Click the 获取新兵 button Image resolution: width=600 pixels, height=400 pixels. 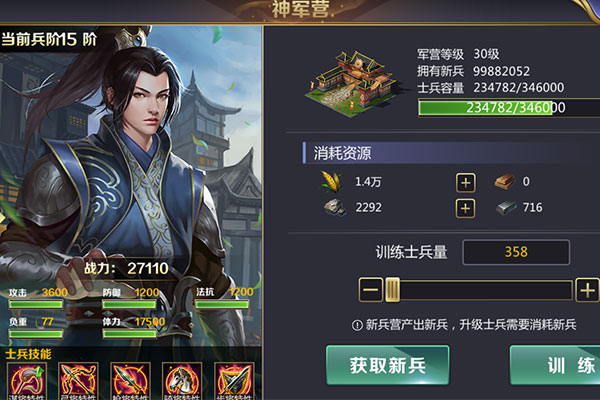388,365
